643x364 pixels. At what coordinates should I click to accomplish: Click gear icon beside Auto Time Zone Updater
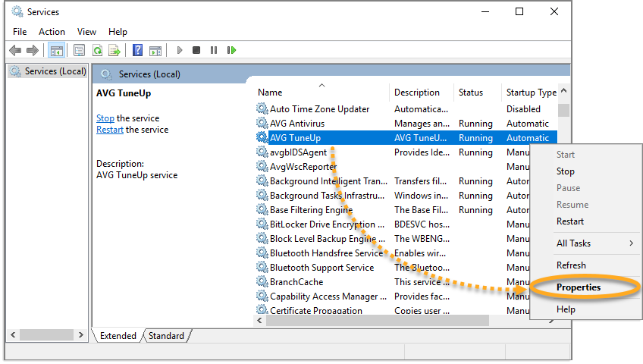click(262, 108)
